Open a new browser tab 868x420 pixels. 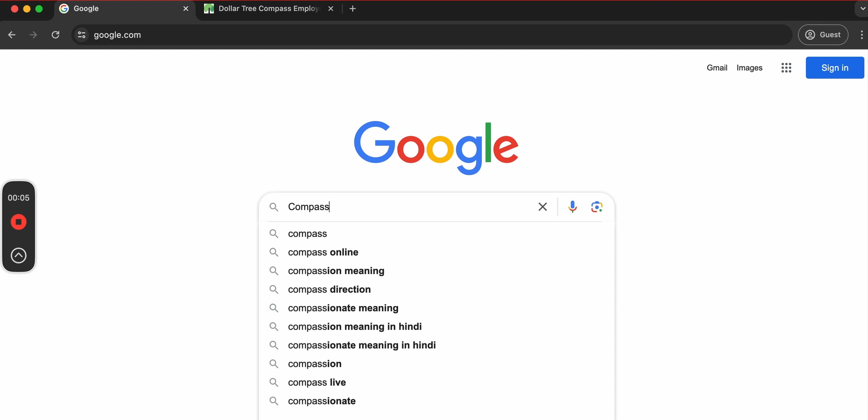353,8
